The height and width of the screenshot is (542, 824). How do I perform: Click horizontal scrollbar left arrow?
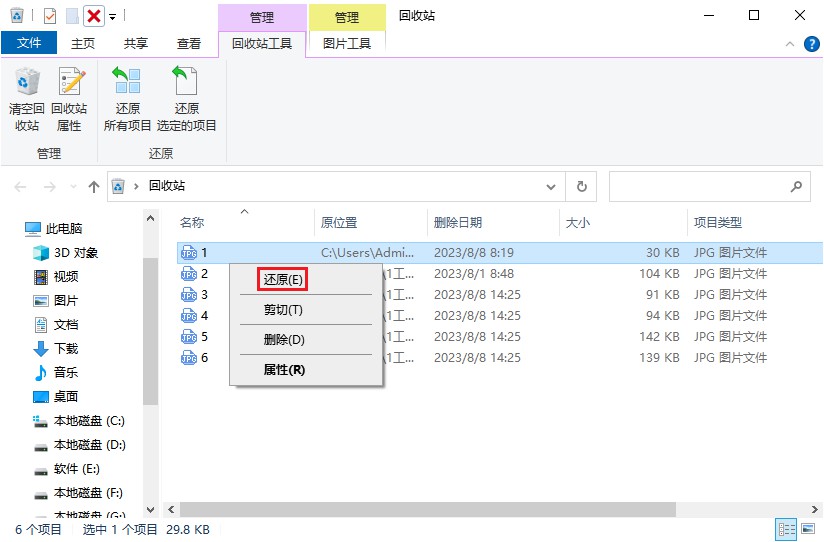click(171, 509)
